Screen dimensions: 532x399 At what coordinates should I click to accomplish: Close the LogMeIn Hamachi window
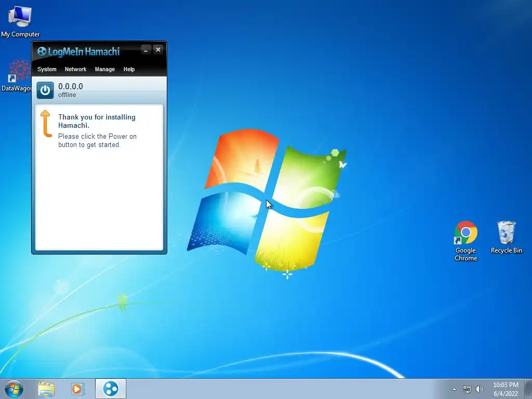tap(158, 50)
